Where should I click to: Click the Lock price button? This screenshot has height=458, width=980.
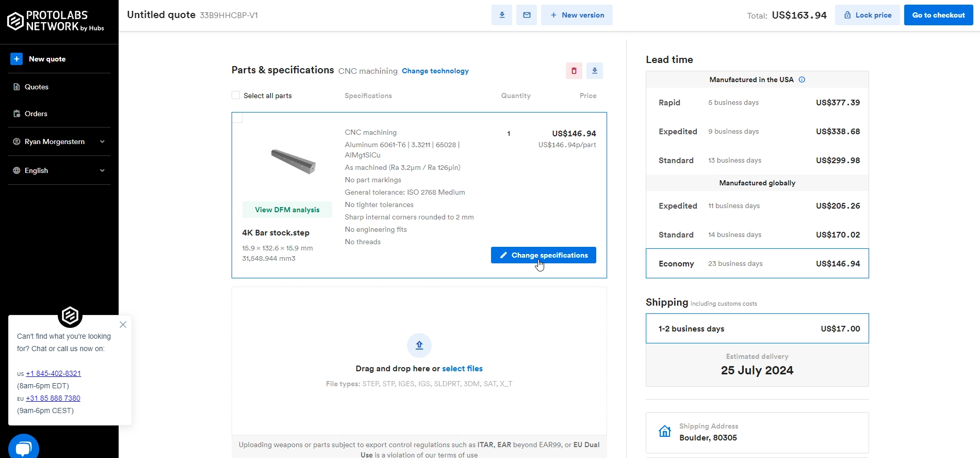[x=868, y=15]
